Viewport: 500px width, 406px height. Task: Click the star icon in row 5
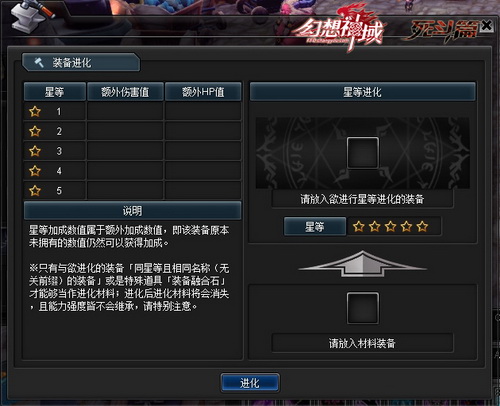point(35,191)
